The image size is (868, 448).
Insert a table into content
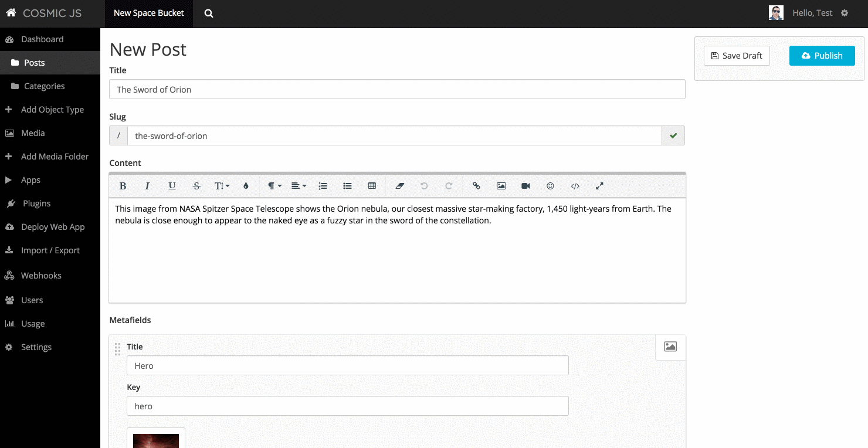[372, 186]
